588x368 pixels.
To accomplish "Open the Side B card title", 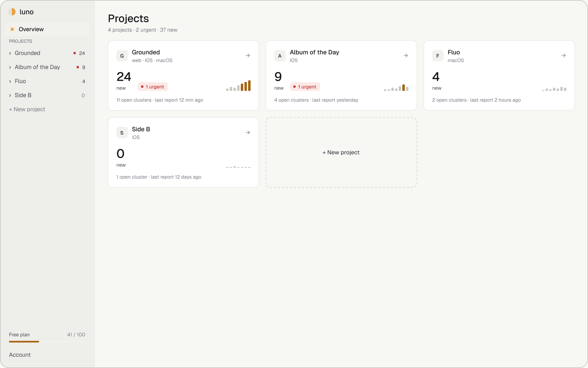I will tap(141, 129).
